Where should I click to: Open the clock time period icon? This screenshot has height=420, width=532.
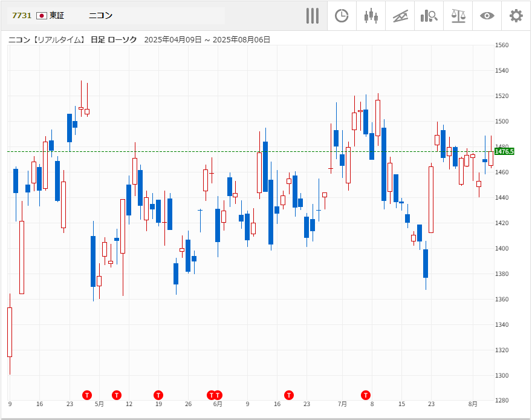tap(342, 16)
